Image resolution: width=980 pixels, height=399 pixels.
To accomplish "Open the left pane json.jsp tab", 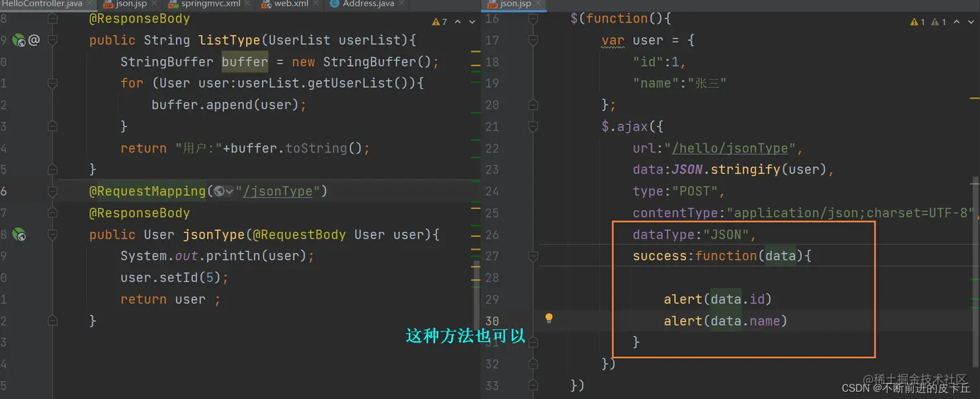I will [x=131, y=4].
